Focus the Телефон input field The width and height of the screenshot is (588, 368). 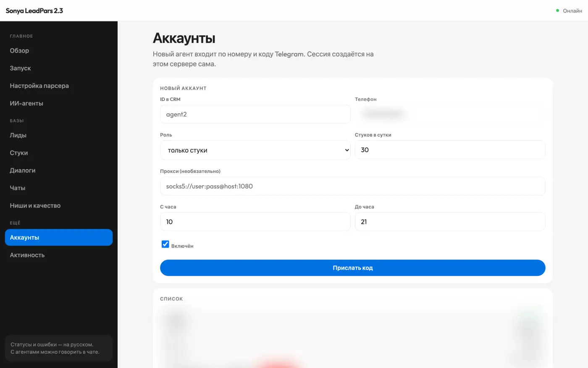(x=450, y=114)
